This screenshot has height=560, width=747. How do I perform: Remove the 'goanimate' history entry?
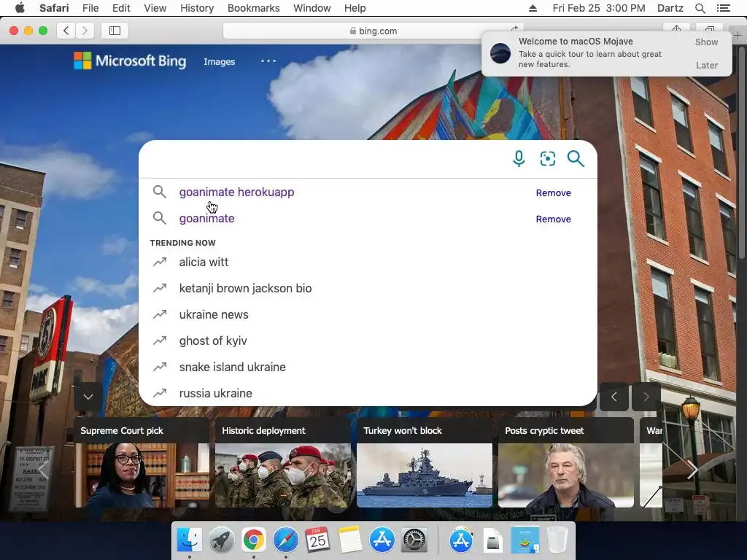[x=553, y=219]
